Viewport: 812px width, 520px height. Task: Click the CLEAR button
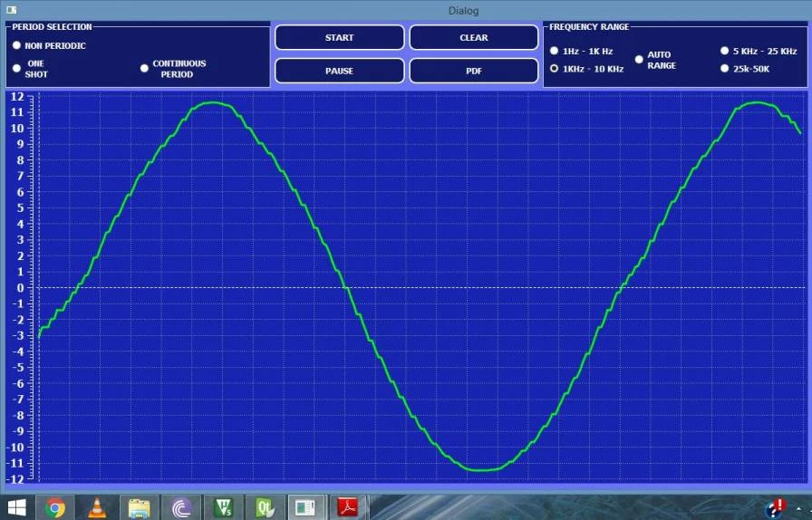point(474,37)
